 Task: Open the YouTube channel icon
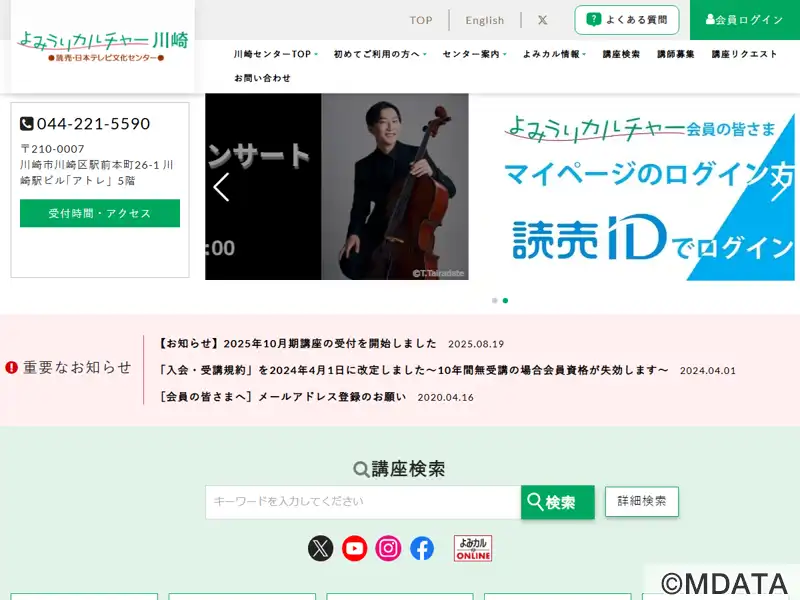355,548
